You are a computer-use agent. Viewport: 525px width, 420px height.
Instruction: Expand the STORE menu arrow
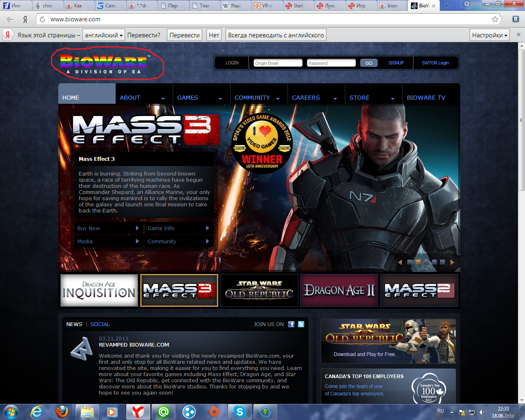393,98
